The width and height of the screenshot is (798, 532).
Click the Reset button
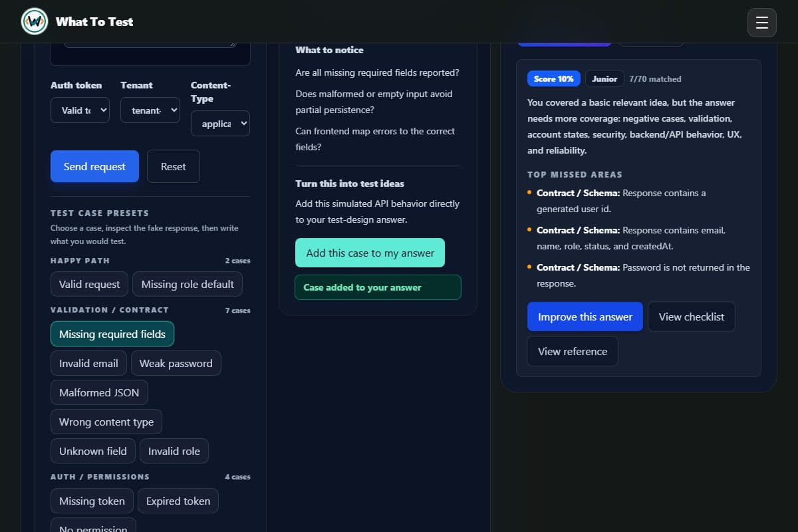tap(174, 166)
